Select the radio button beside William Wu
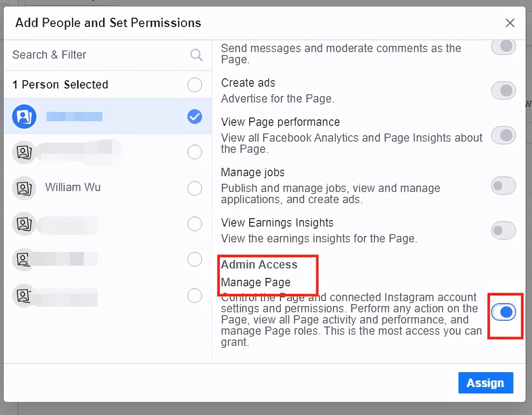 (195, 188)
